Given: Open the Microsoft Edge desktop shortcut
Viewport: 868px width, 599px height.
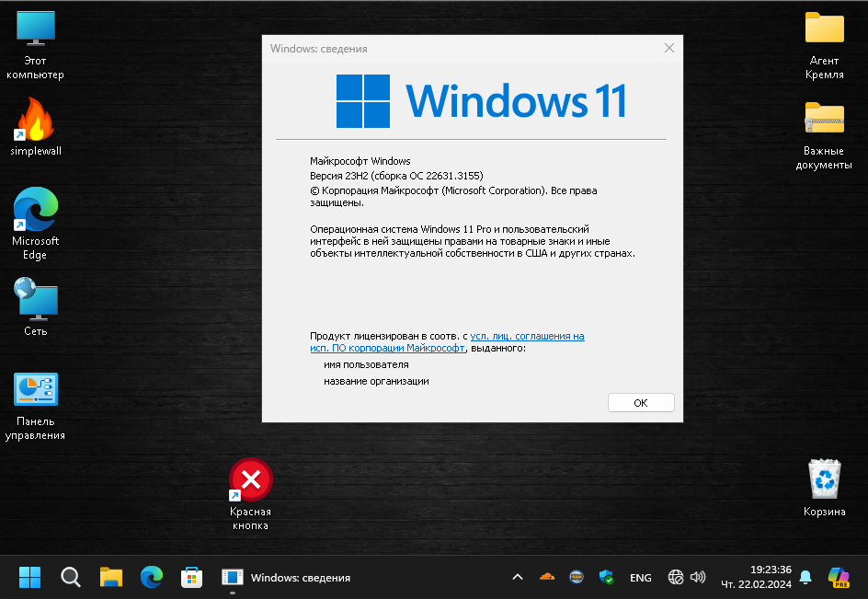Looking at the screenshot, I should click(36, 224).
